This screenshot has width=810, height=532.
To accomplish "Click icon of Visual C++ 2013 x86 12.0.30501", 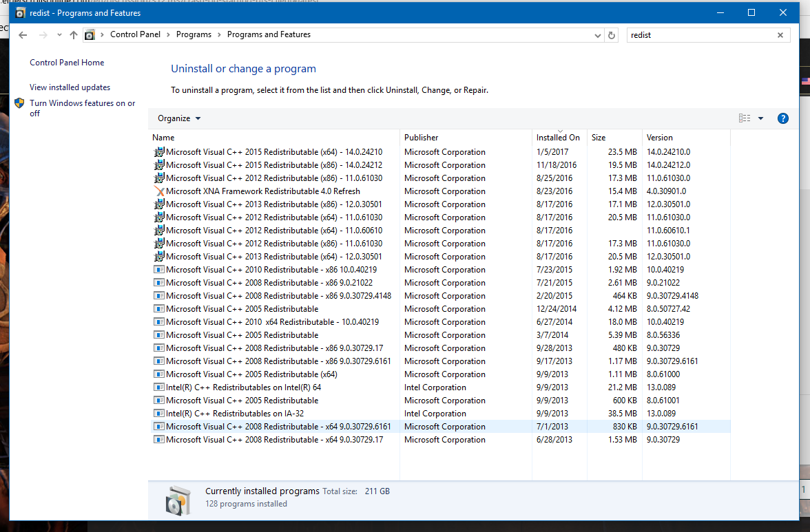I will 159,204.
